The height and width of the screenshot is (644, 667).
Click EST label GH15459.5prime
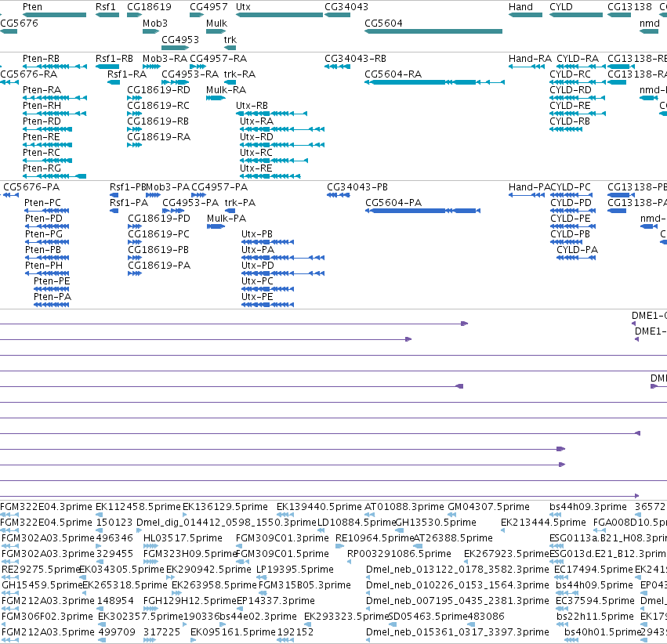(42, 585)
